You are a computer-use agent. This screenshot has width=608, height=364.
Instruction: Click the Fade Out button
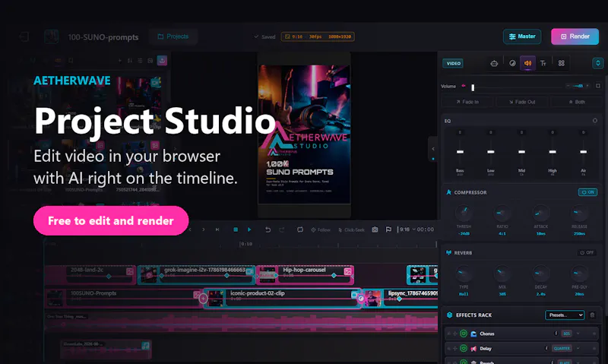point(522,102)
